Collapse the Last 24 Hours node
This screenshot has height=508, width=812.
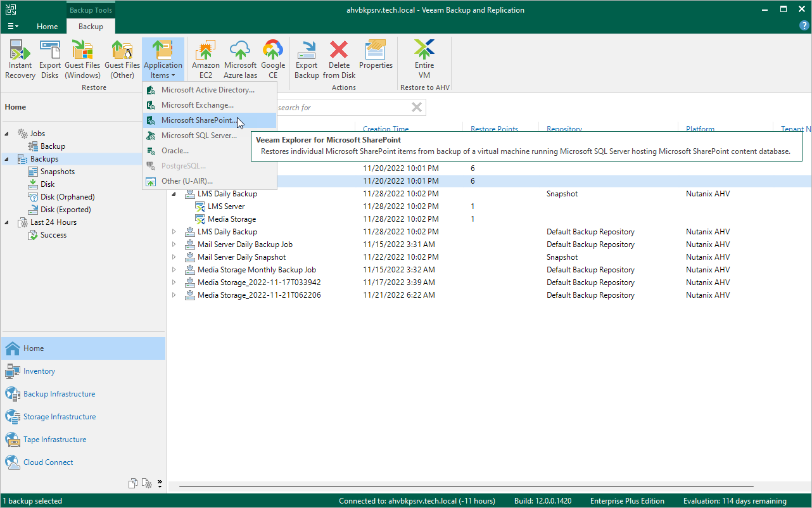(x=7, y=222)
